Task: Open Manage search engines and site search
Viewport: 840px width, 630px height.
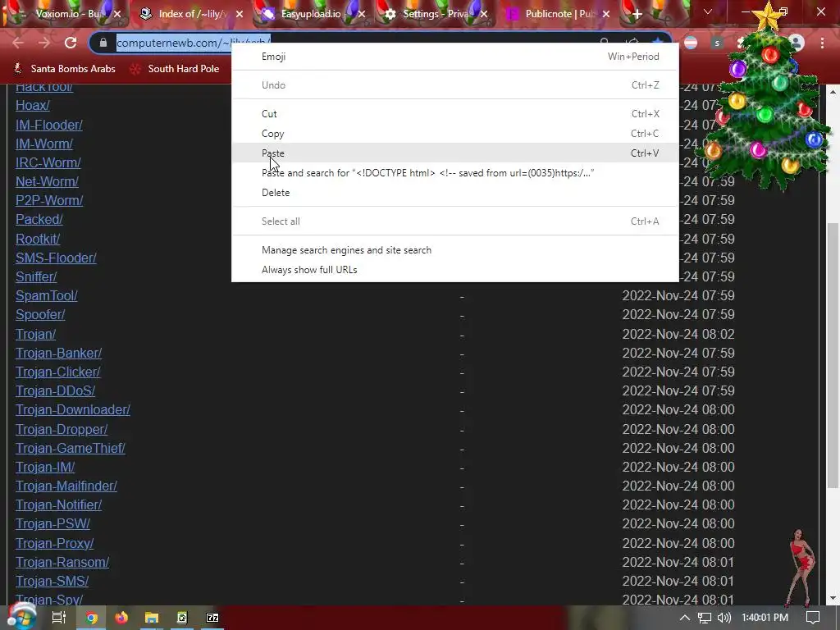Action: click(454, 250)
